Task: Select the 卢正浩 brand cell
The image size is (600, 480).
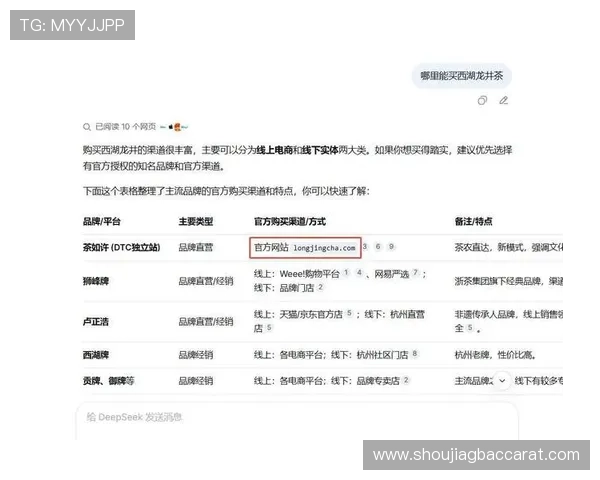Action: point(96,322)
